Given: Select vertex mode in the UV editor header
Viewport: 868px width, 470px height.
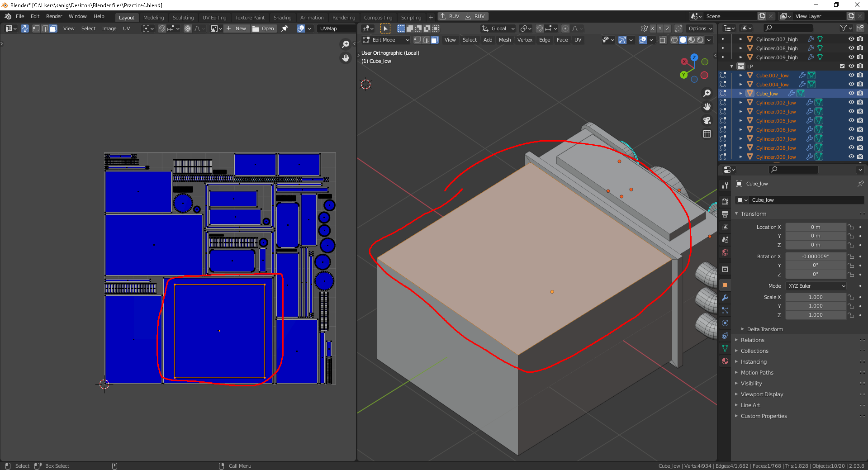Looking at the screenshot, I should [x=36, y=28].
